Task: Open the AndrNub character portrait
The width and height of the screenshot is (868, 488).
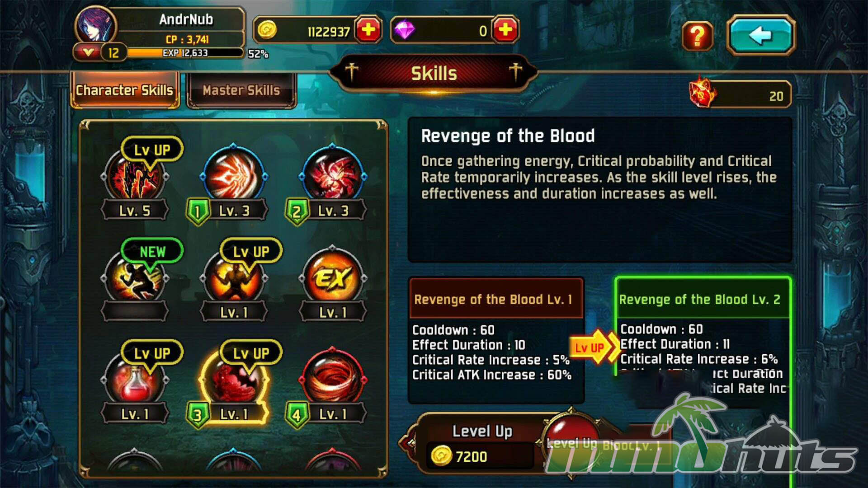Action: (x=95, y=25)
